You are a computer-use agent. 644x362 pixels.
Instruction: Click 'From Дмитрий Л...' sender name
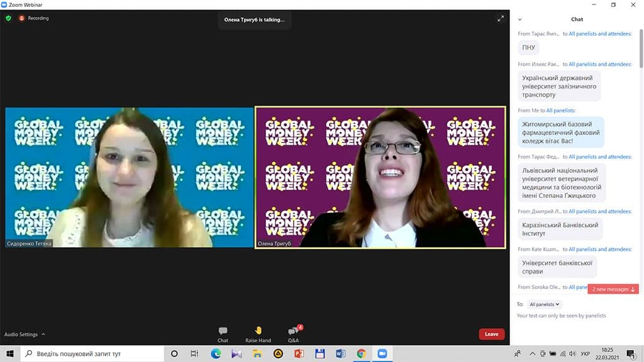[x=540, y=211]
